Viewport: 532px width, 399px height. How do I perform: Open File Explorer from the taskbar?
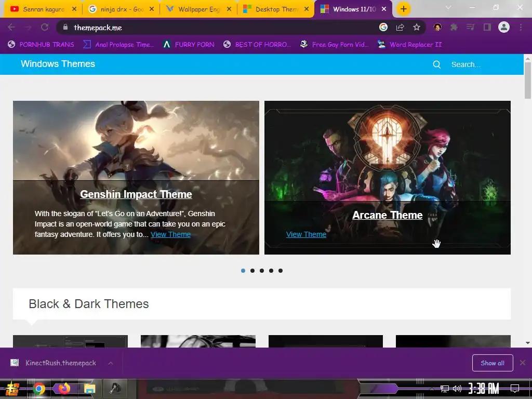tap(89, 389)
